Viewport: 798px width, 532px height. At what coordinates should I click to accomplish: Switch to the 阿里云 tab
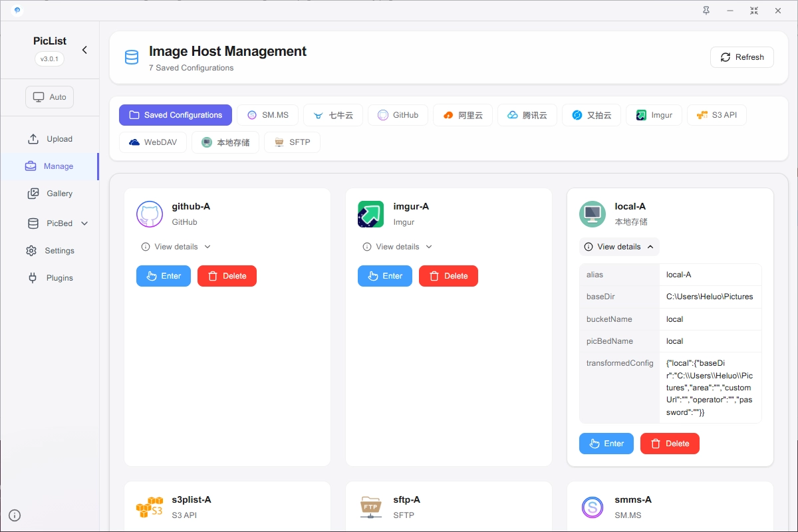[462, 115]
